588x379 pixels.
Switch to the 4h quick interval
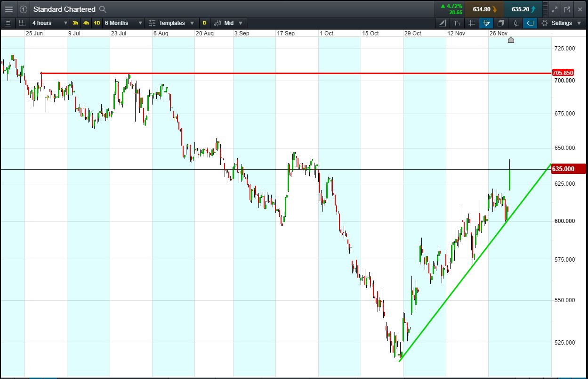pos(86,23)
